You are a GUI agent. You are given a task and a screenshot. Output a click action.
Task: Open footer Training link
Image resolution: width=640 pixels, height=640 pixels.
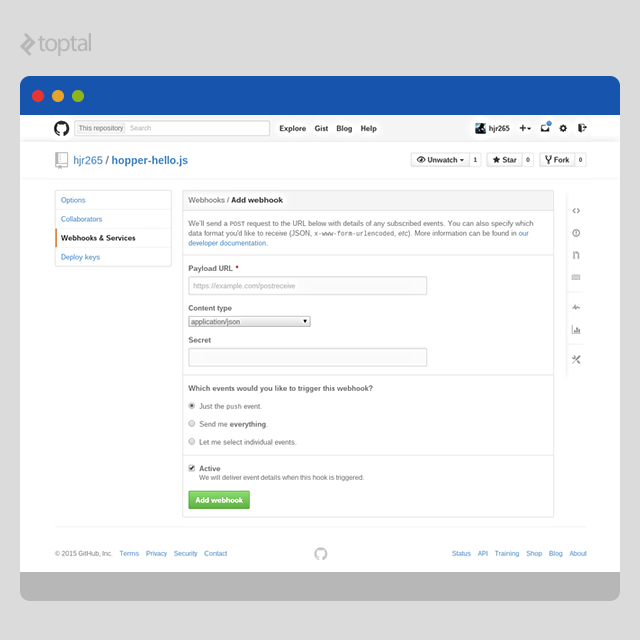(507, 553)
